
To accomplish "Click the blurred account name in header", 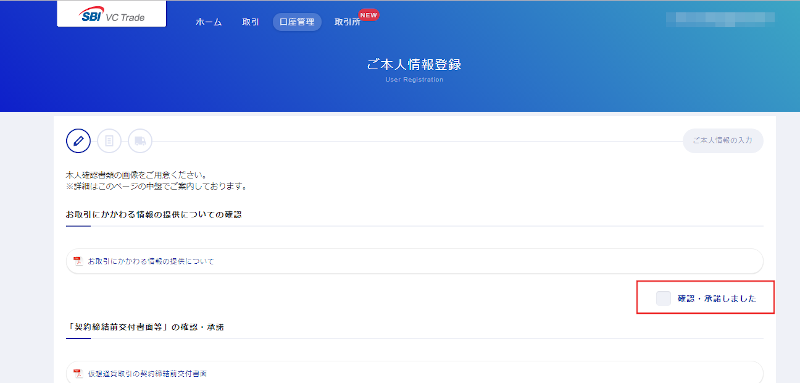I will pos(720,18).
